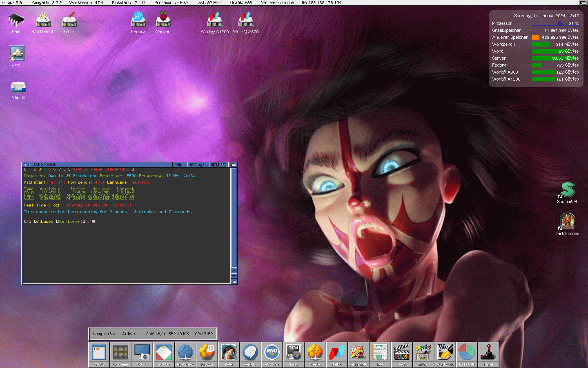Launch the RIVA player from the dock
This screenshot has height=368, width=588.
point(401,354)
